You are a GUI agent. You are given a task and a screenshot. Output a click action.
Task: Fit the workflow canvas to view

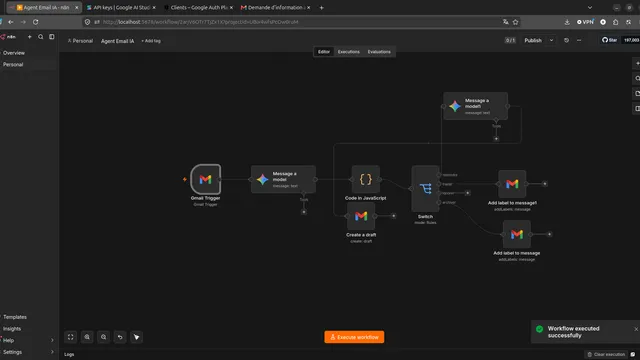(x=71, y=337)
